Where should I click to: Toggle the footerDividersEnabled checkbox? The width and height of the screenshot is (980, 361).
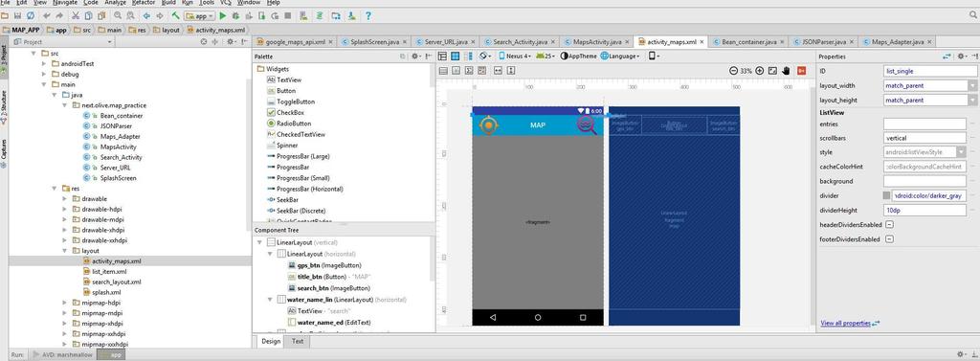coord(889,239)
